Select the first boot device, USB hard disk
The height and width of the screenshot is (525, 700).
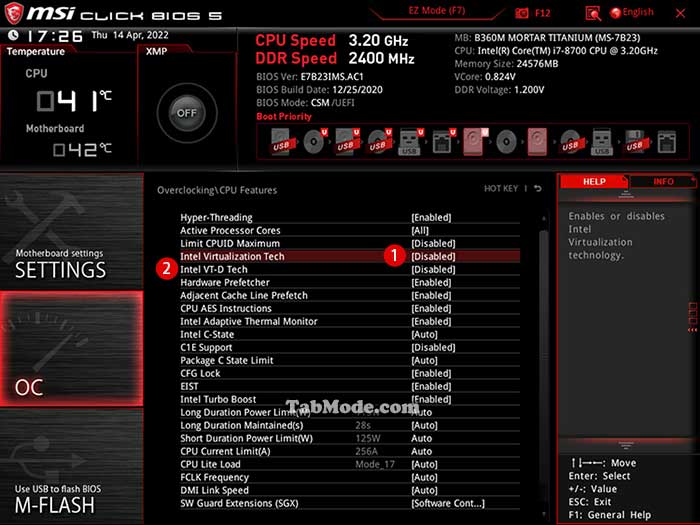[x=282, y=142]
